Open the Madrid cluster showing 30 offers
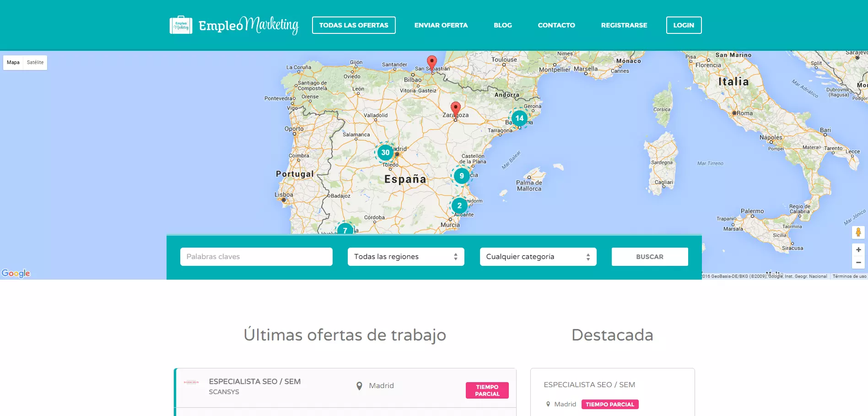868x416 pixels. click(385, 152)
